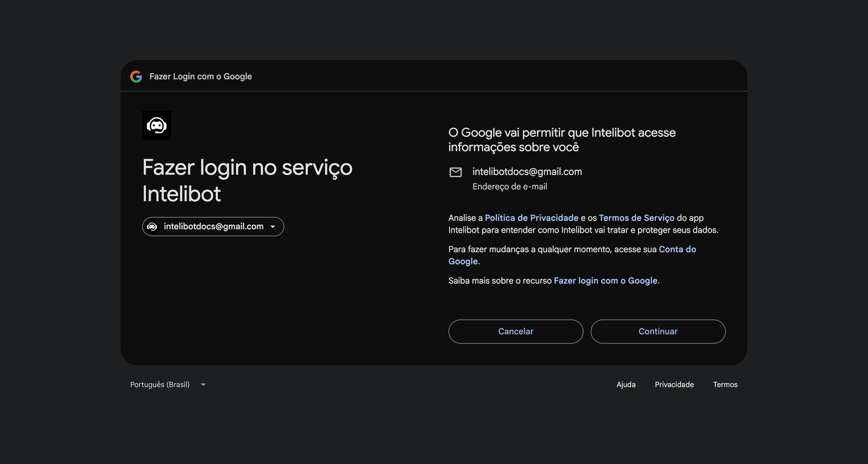Click the 'Fazer login no serviço Intelibot' heading
The height and width of the screenshot is (464, 868).
click(x=247, y=180)
